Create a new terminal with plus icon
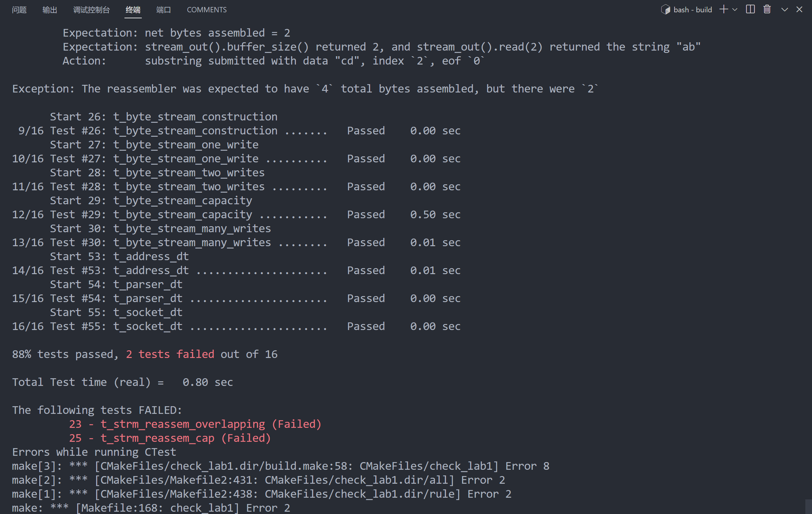 pos(723,9)
